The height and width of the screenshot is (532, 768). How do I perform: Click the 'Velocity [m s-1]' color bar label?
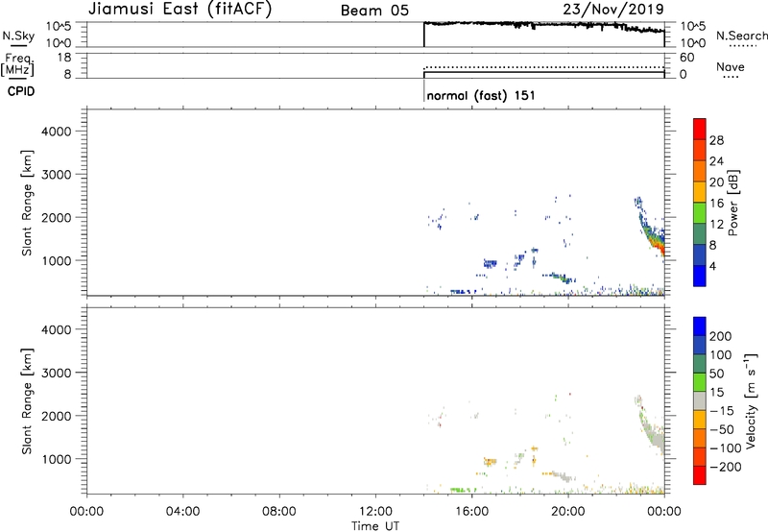click(x=750, y=400)
